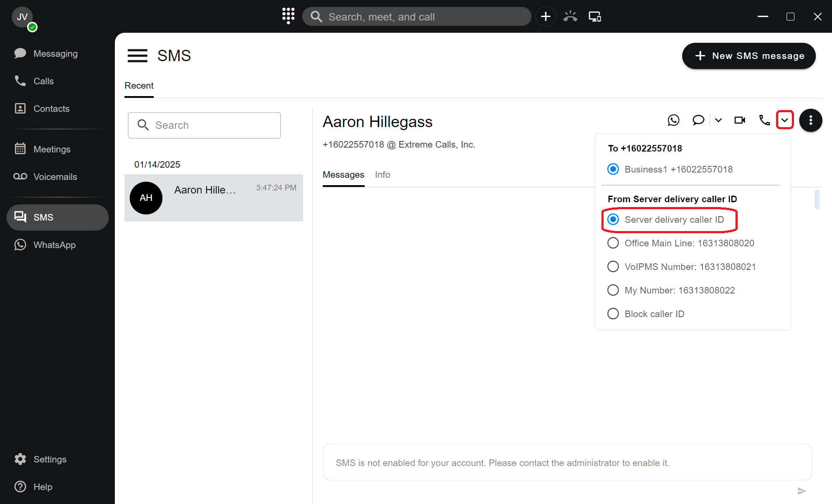Open the dial pad icon

pos(288,16)
